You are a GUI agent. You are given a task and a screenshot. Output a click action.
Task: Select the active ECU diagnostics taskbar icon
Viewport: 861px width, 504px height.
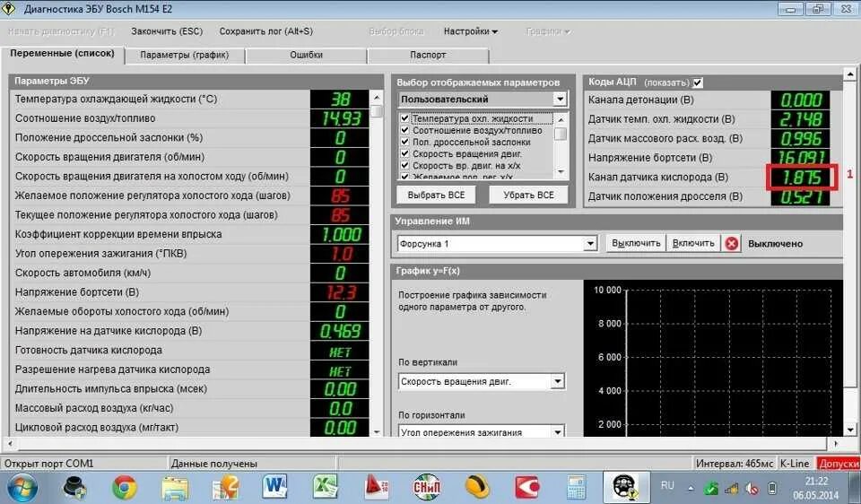[626, 488]
